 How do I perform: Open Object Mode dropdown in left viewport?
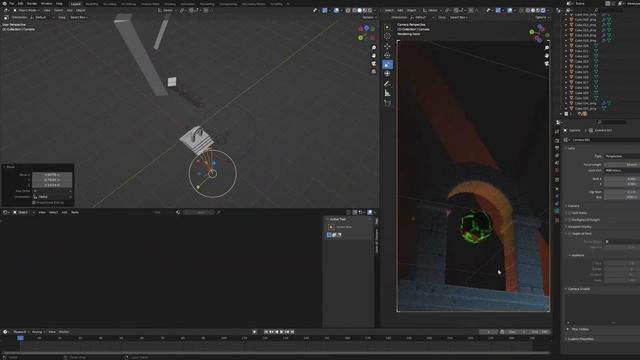(x=27, y=10)
